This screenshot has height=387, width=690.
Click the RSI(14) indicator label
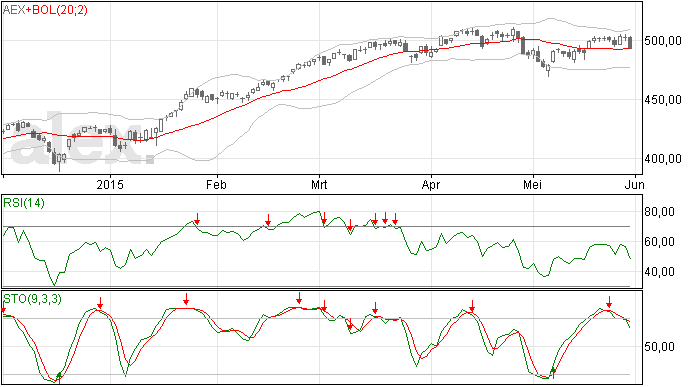[x=24, y=203]
